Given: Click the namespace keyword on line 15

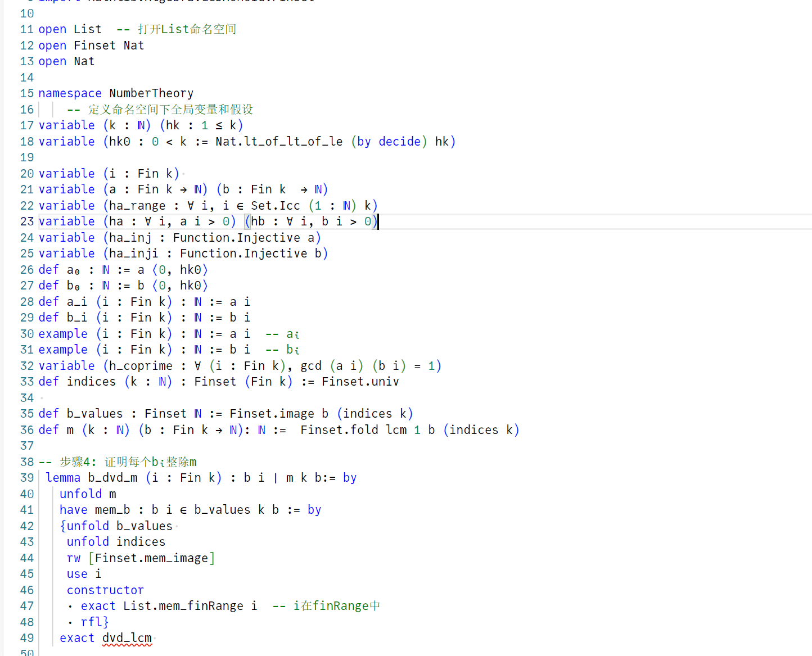Looking at the screenshot, I should click(70, 93).
